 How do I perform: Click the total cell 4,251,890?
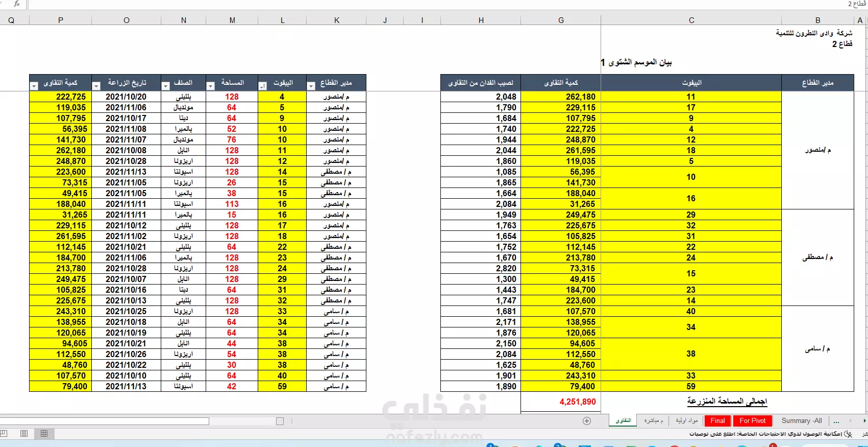[x=561, y=402]
